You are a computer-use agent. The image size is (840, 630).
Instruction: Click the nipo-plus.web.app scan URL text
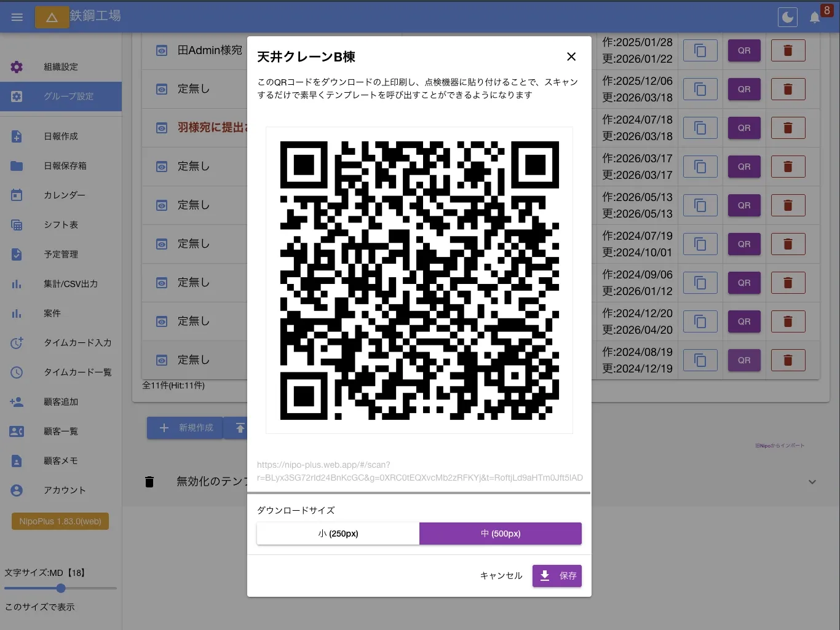(x=420, y=471)
